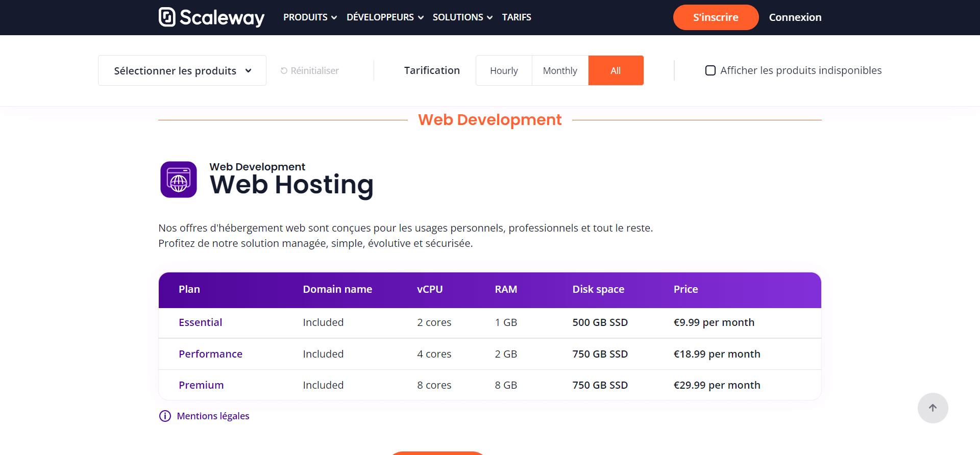
Task: Open the Performance plan link
Action: (210, 354)
